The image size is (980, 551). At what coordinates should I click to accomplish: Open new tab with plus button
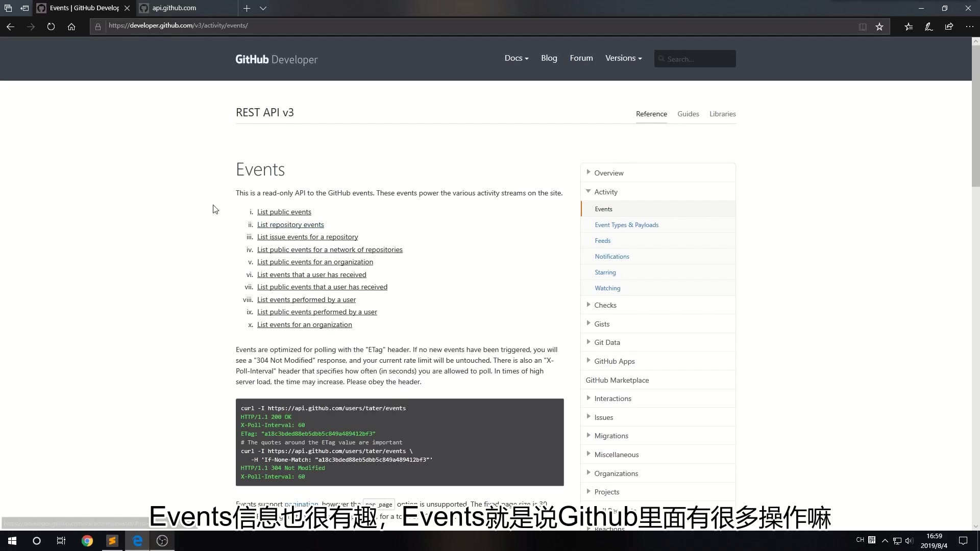pos(247,8)
